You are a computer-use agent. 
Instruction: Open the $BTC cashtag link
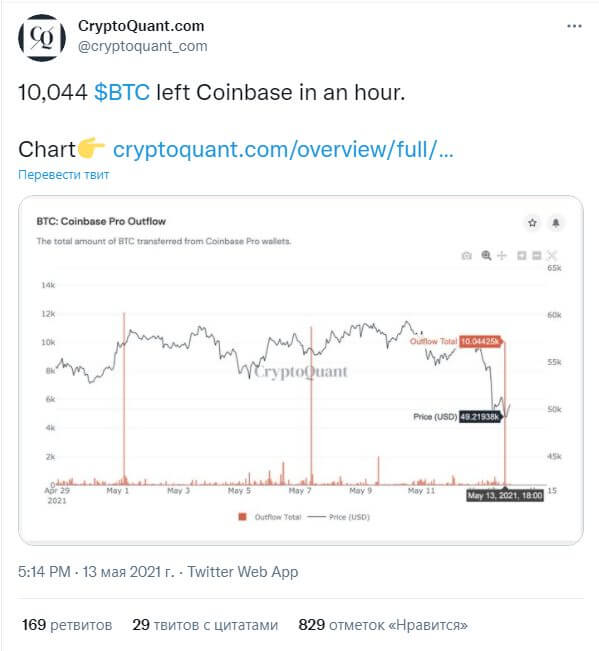coord(122,92)
